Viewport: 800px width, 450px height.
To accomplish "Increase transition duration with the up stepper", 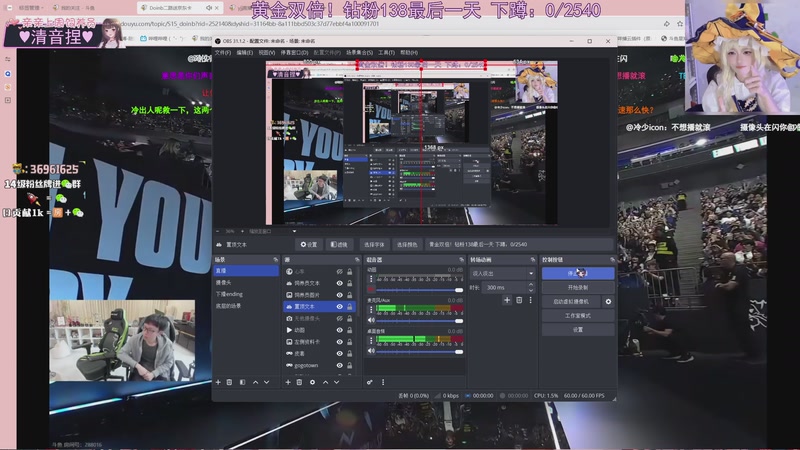I will click(x=531, y=285).
